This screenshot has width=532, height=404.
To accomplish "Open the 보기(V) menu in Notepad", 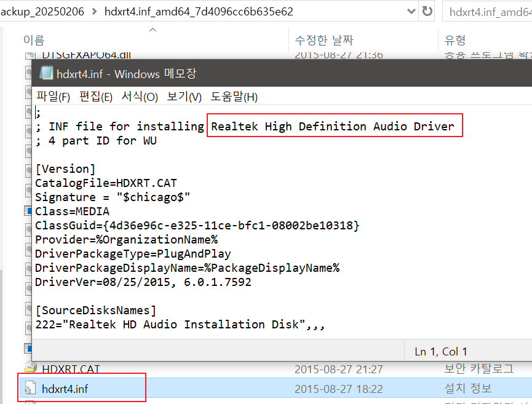I will [x=185, y=97].
